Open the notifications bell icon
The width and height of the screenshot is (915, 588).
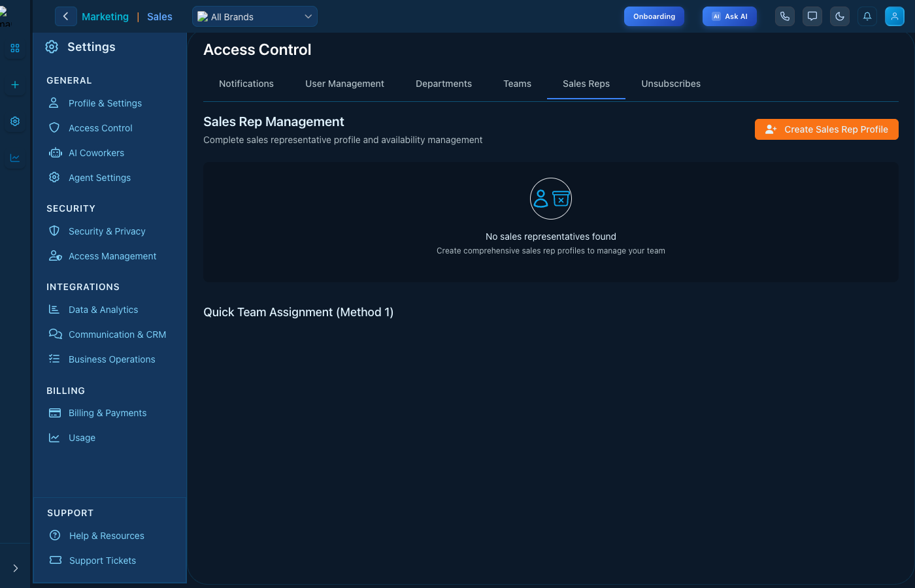click(x=867, y=16)
